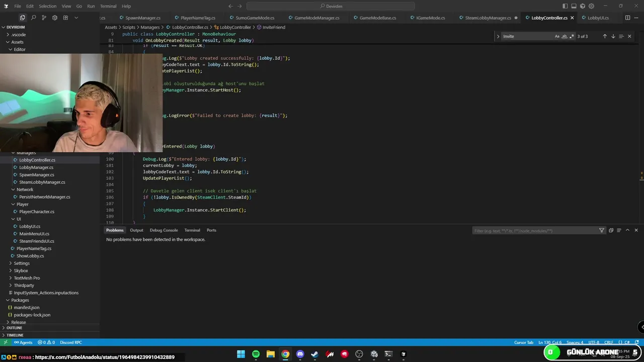Show additional views chevron in activity bar

pyautogui.click(x=76, y=18)
